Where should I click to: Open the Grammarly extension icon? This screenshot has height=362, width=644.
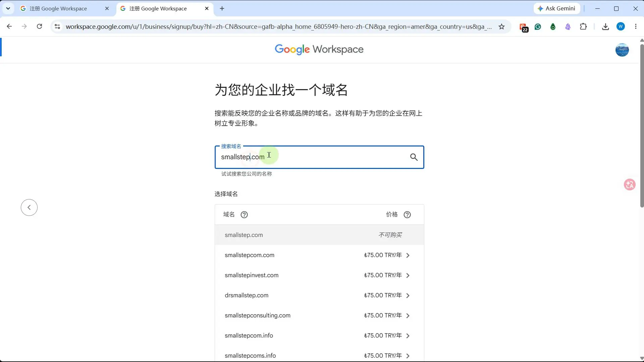[x=538, y=27]
